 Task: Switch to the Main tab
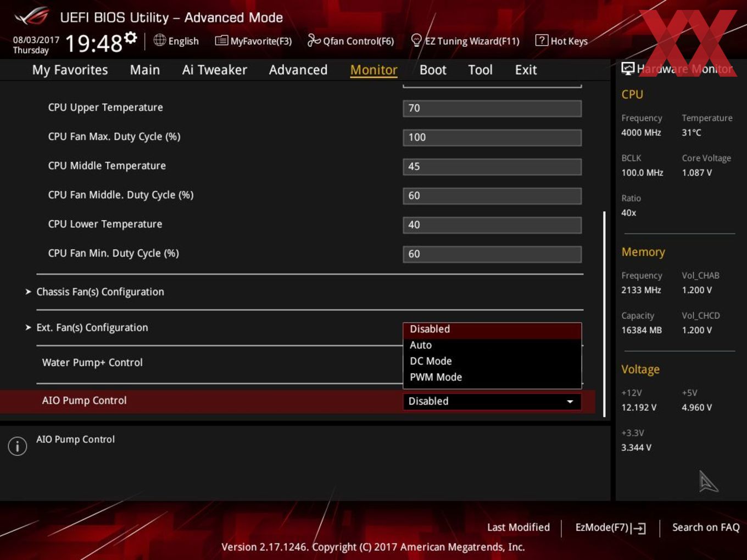click(145, 70)
